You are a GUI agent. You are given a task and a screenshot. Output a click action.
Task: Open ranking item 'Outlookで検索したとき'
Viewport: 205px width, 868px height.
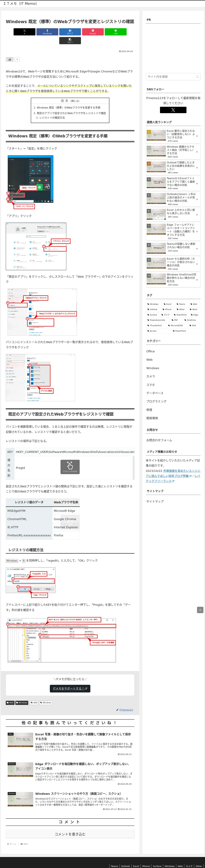pyautogui.click(x=173, y=167)
